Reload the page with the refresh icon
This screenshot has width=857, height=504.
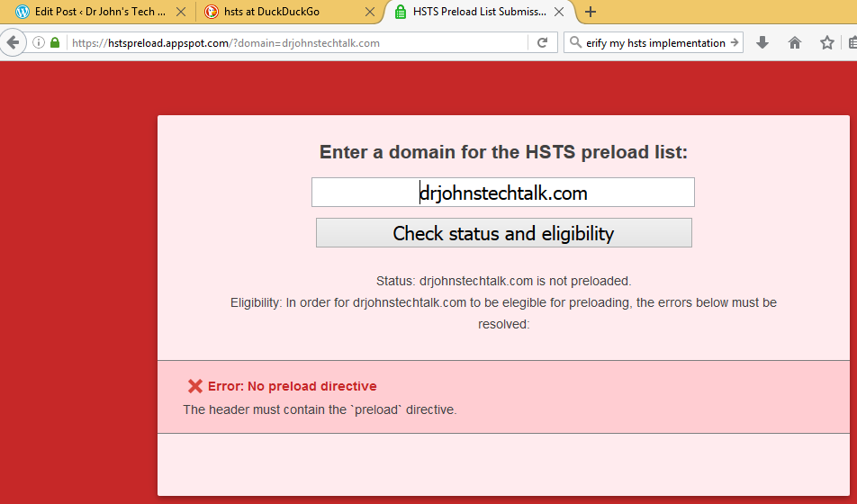coord(542,42)
